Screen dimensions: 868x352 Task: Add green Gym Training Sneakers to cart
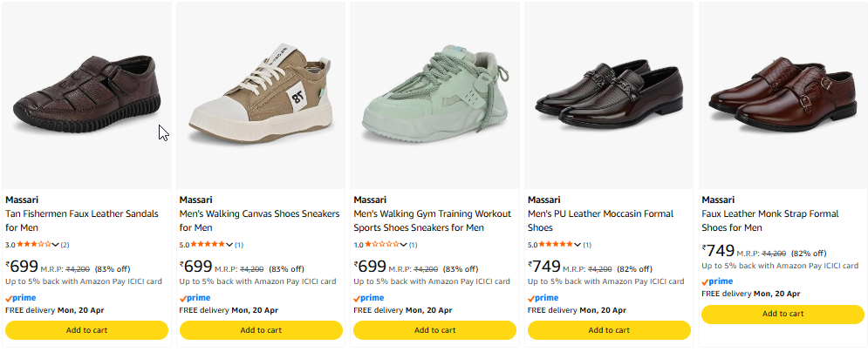point(434,330)
